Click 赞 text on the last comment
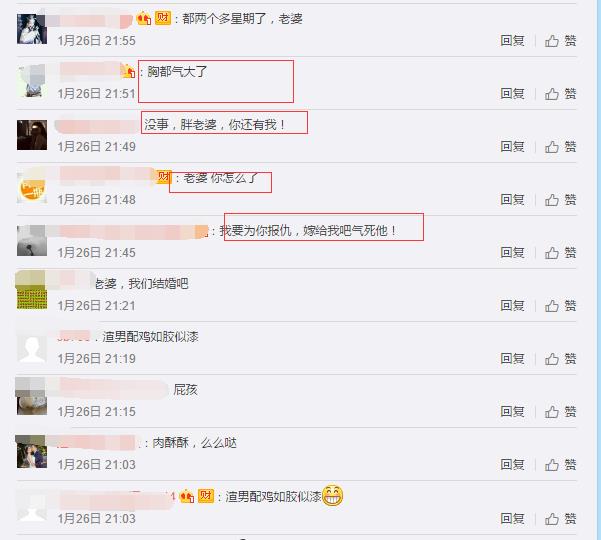The width and height of the screenshot is (601, 540). pyautogui.click(x=570, y=519)
